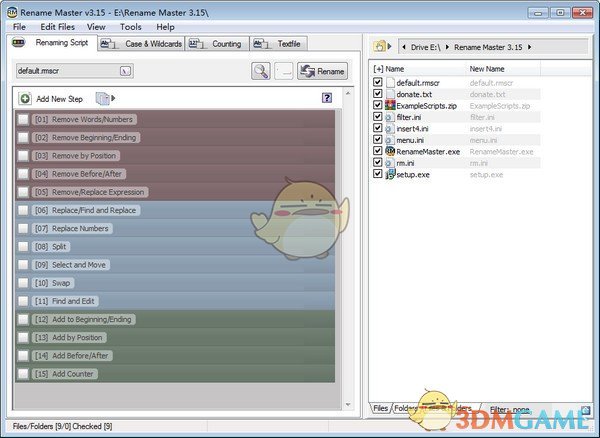Click the setup.exe file icon
The image size is (600, 438).
[390, 174]
